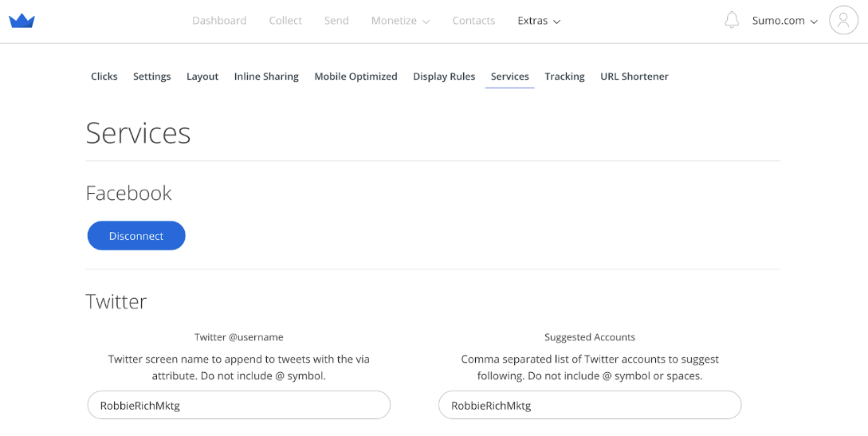
Task: Switch to the URL Shortener tab
Action: [x=634, y=77]
